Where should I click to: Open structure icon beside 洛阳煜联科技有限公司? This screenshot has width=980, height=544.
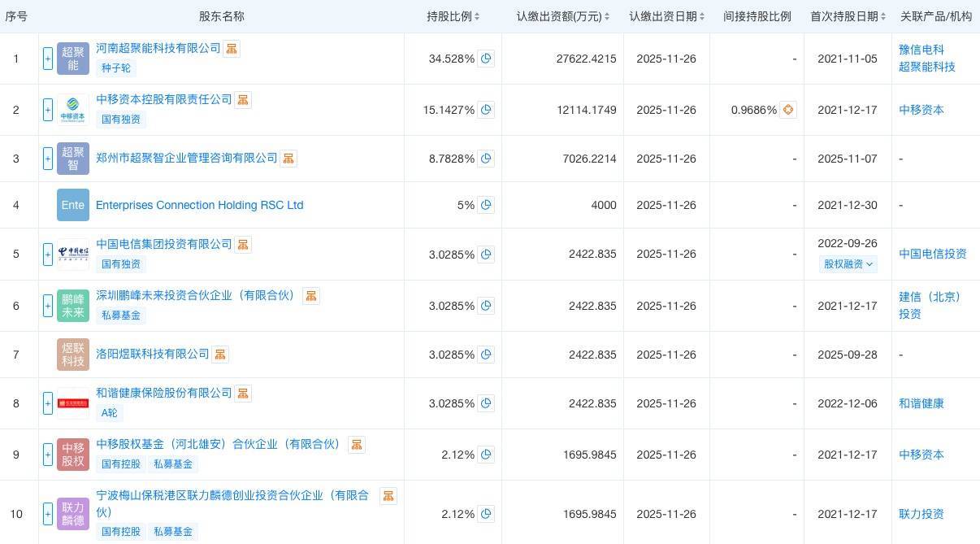coord(220,355)
